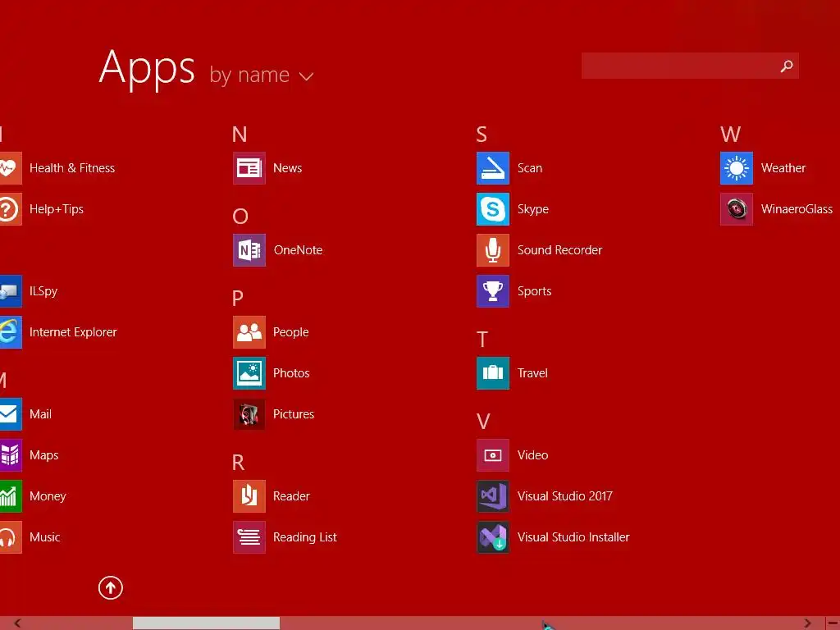This screenshot has height=630, width=840.
Task: Launch the WinaeroGlass icon
Action: point(737,209)
